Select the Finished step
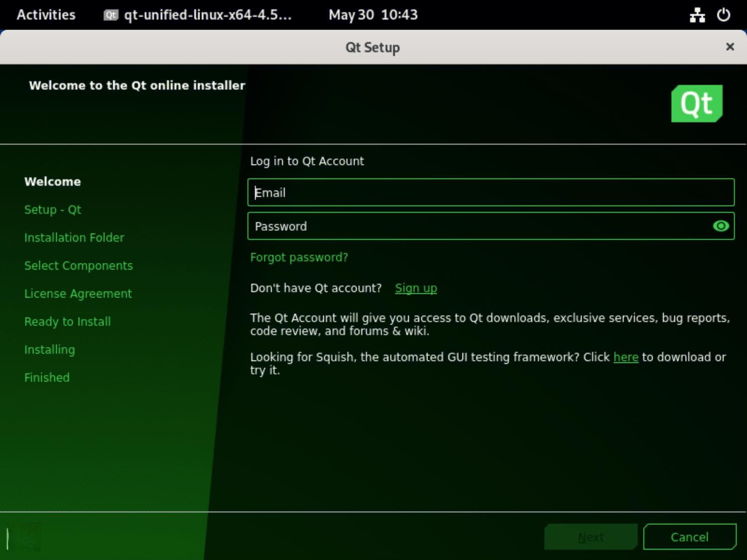Image resolution: width=747 pixels, height=560 pixels. pyautogui.click(x=47, y=377)
